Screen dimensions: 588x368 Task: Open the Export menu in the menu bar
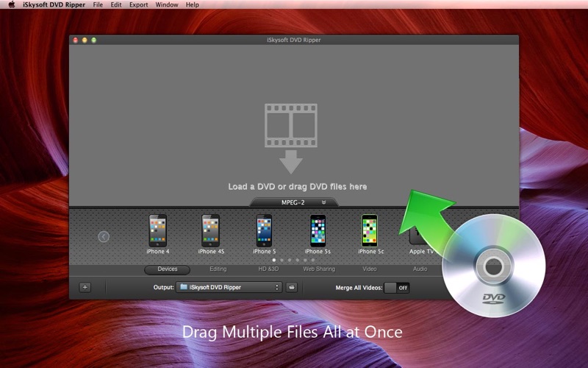(138, 4)
